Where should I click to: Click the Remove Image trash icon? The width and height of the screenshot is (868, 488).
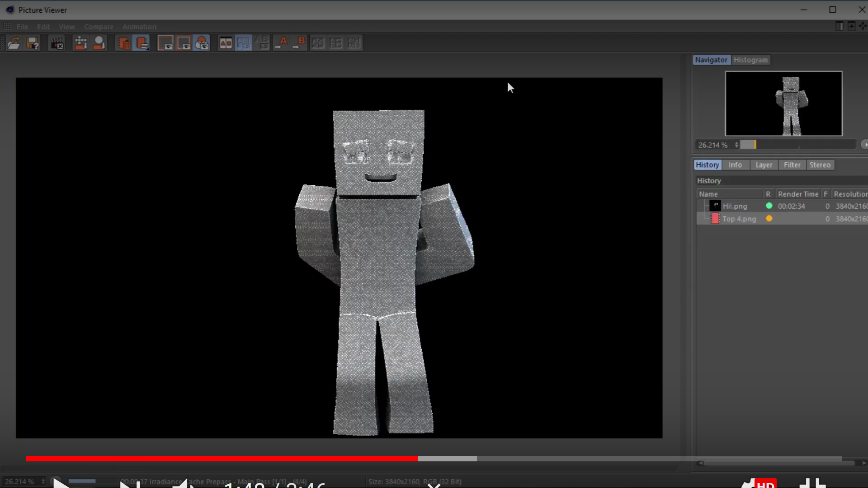pos(123,43)
